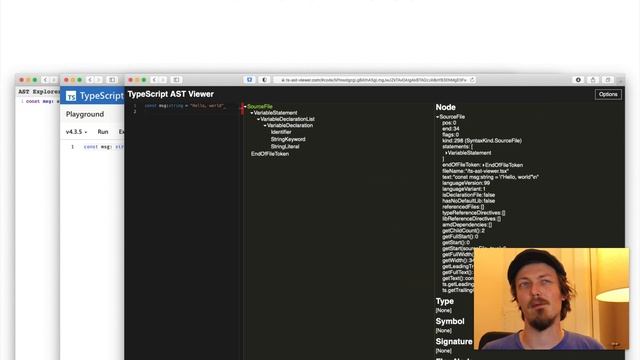Click the back arrow in AST Viewer window
The width and height of the screenshot is (640, 360).
coord(155,80)
